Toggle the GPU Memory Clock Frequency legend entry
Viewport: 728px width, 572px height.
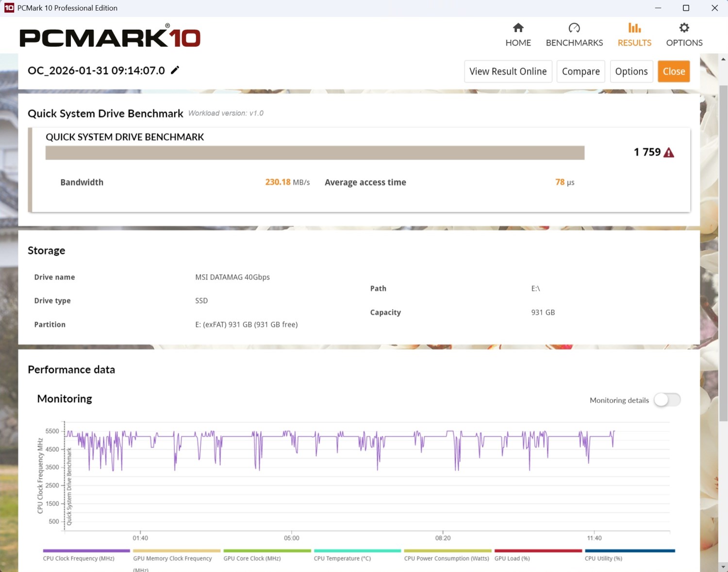[x=177, y=560]
